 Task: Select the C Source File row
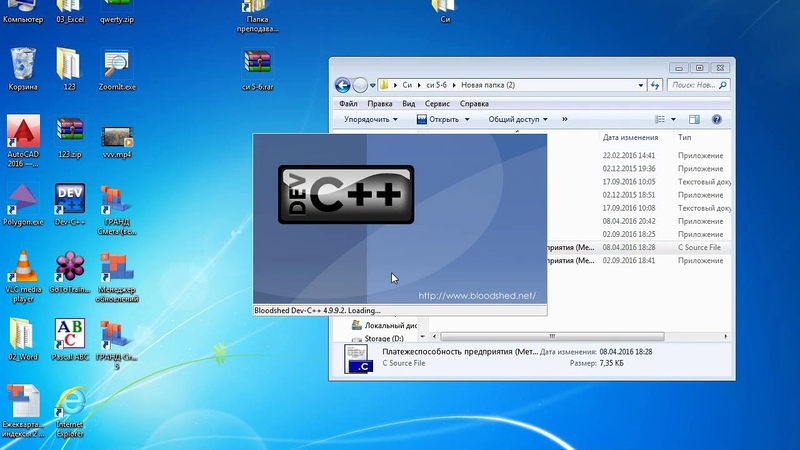coord(639,247)
